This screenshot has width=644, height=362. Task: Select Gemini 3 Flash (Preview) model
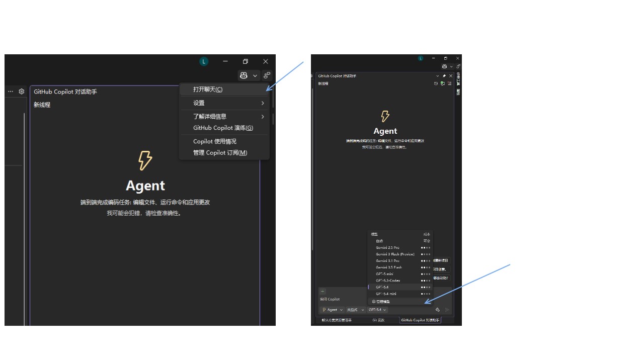pyautogui.click(x=400, y=254)
